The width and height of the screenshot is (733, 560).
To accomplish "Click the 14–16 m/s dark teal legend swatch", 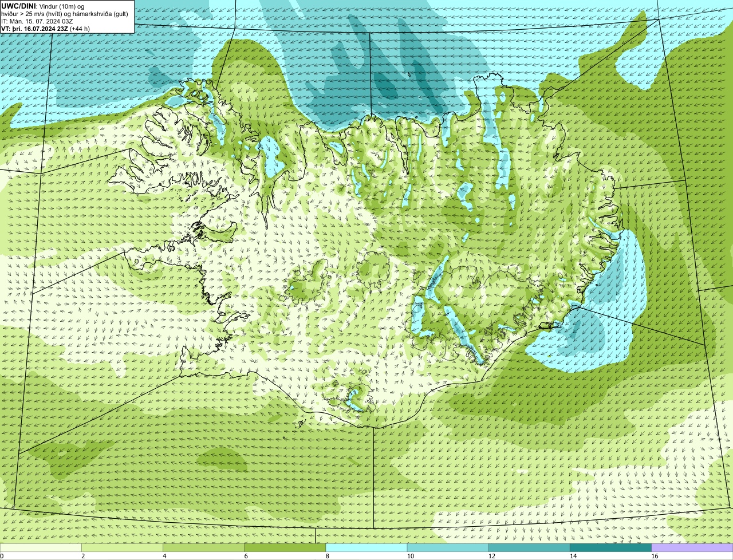I will click(x=610, y=547).
